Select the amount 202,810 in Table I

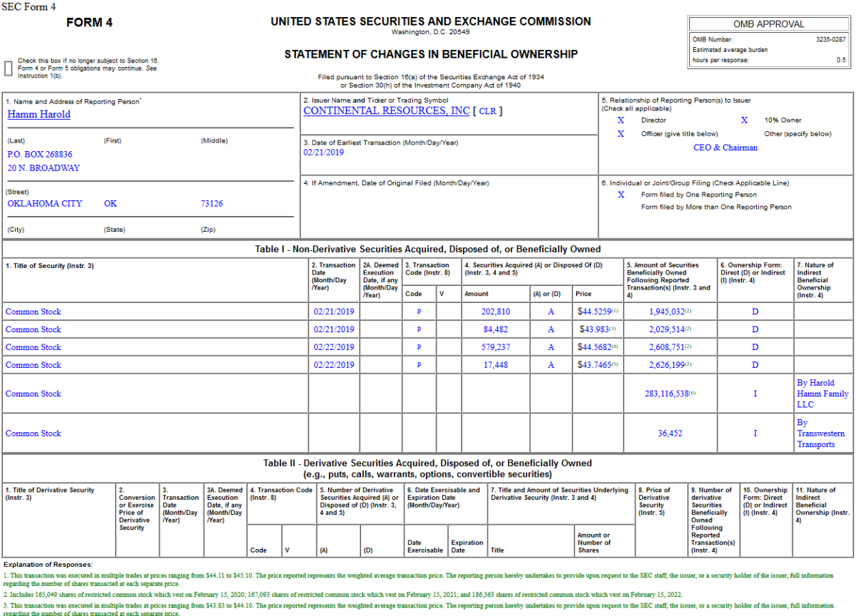[496, 312]
